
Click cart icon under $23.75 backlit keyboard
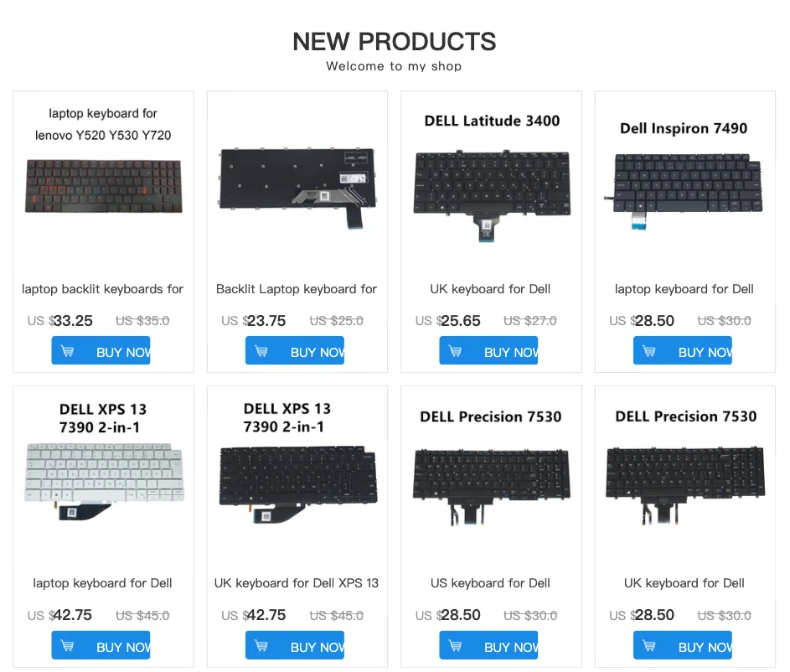[x=261, y=351]
